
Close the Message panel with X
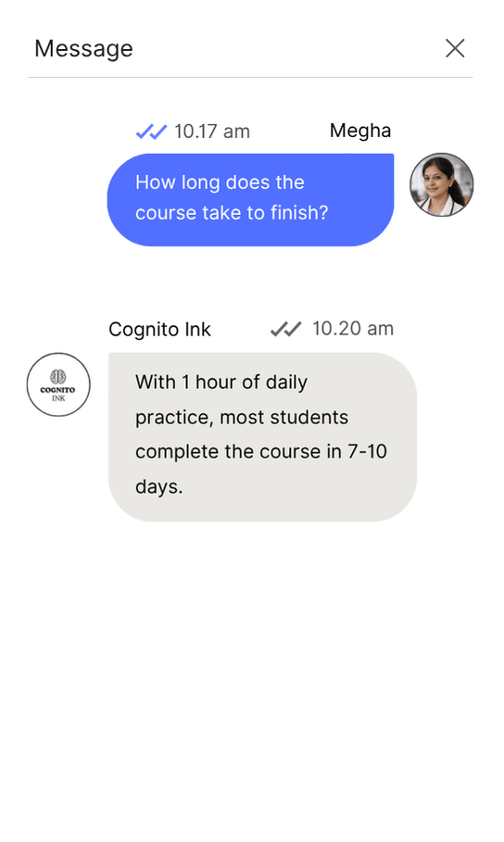455,48
